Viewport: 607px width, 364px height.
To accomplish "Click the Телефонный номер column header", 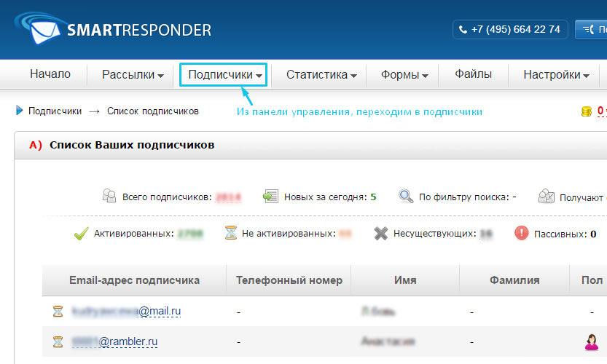I will pos(289,280).
